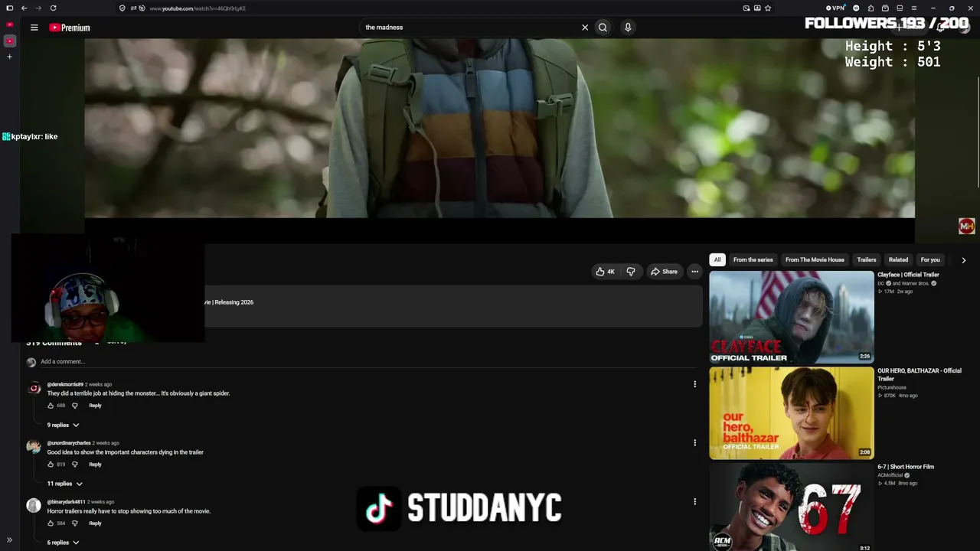The width and height of the screenshot is (980, 551).
Task: Open the browser extensions puzzle icon
Action: [x=871, y=8]
